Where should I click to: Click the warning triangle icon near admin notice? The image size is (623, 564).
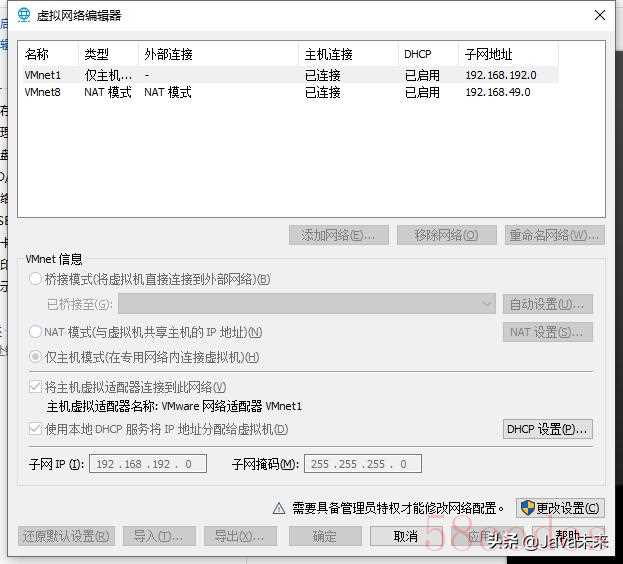pyautogui.click(x=280, y=508)
